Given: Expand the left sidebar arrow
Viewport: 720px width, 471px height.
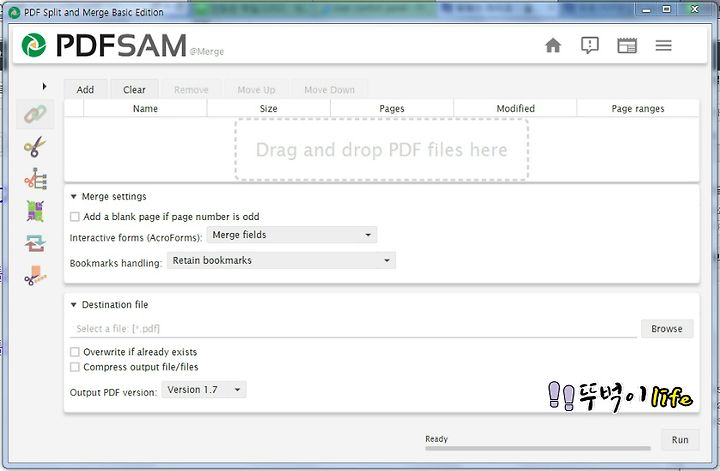Looking at the screenshot, I should pyautogui.click(x=44, y=86).
